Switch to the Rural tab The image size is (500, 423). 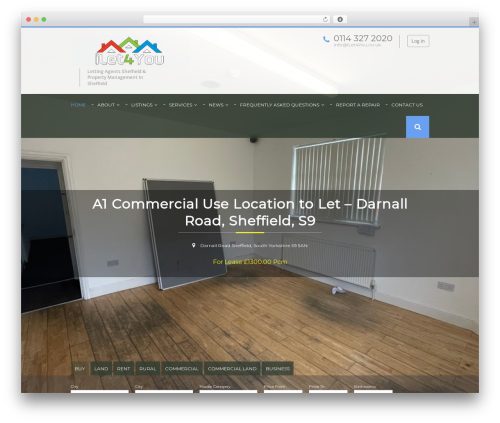(148, 368)
